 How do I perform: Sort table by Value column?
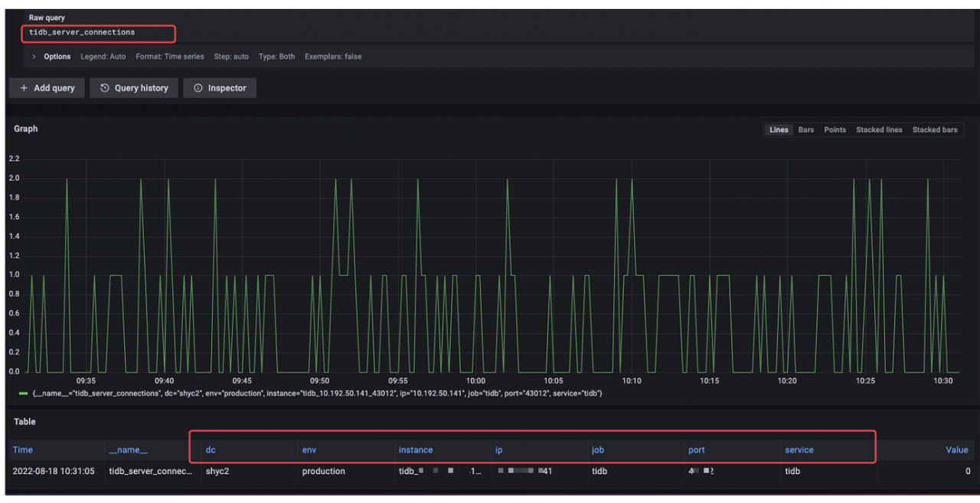(957, 450)
